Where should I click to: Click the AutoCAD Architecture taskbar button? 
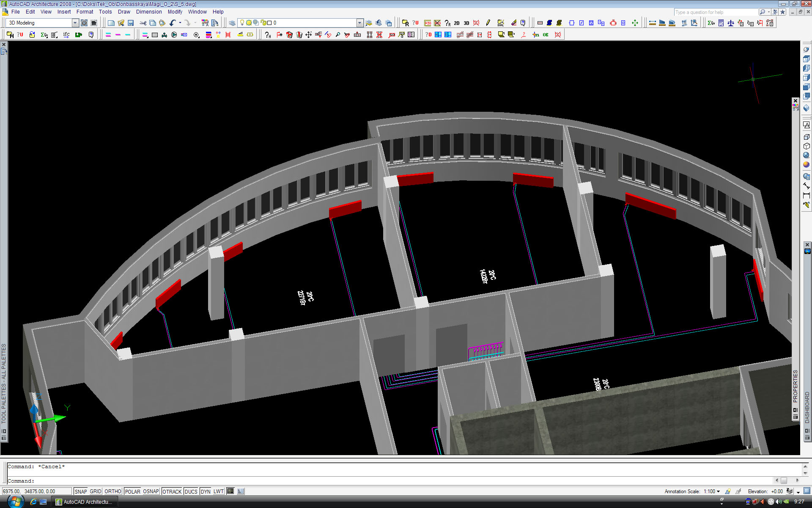[x=84, y=502]
